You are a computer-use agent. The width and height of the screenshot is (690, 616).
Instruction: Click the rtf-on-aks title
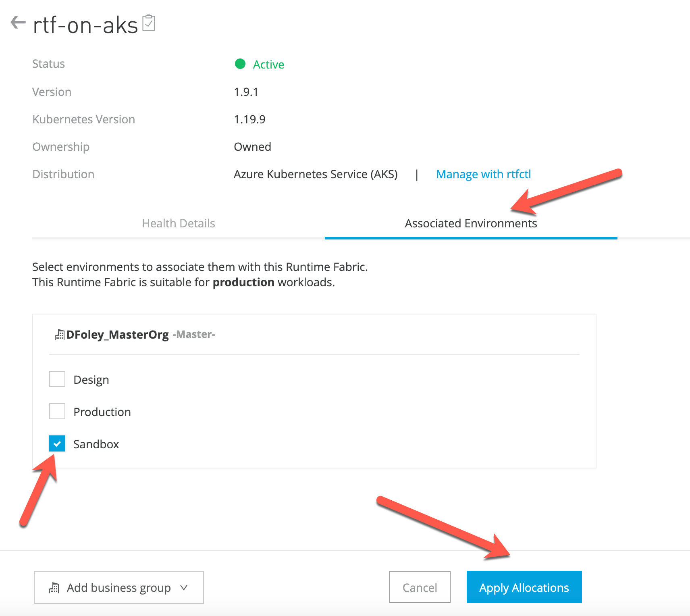85,25
